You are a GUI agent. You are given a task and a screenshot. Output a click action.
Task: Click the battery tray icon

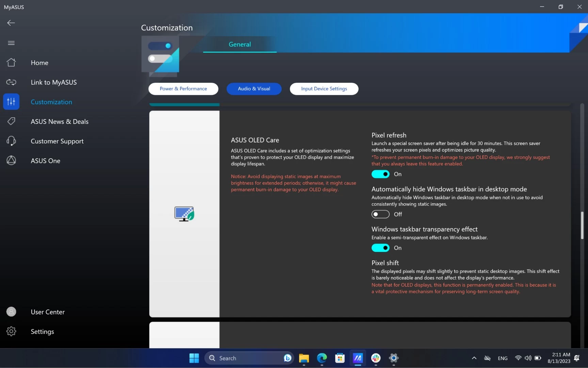tap(538, 358)
